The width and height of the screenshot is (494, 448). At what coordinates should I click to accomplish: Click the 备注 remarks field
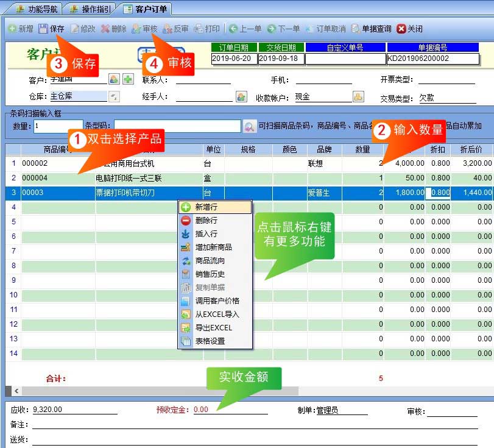[255, 424]
